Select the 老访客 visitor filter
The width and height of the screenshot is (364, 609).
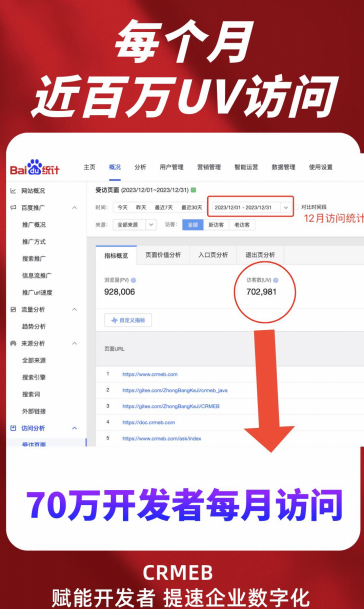(x=242, y=224)
